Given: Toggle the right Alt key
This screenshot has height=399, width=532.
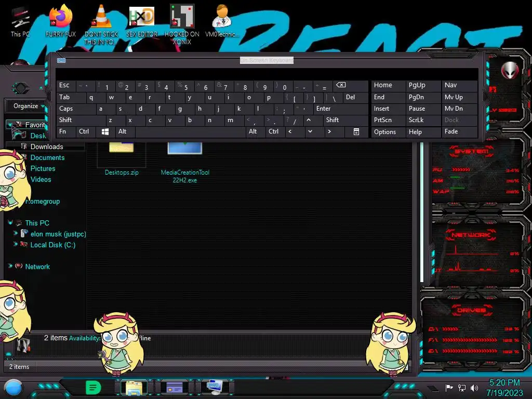Looking at the screenshot, I should click(255, 131).
